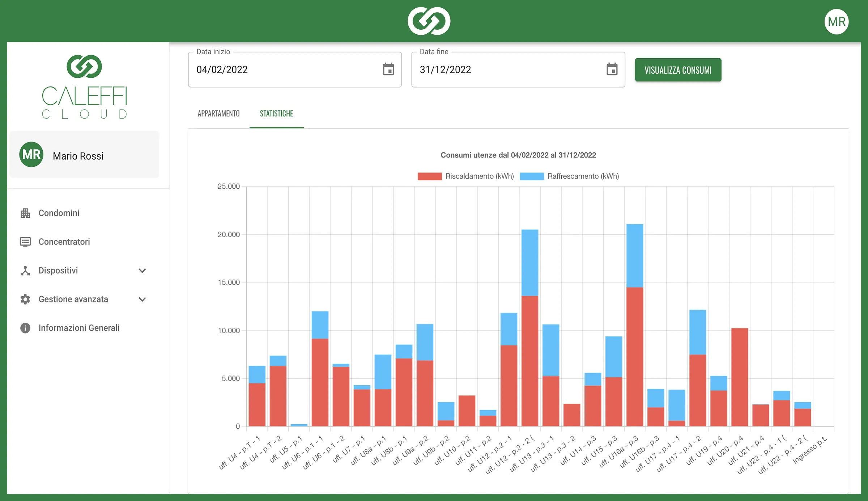This screenshot has width=868, height=501.
Task: Click the uff. U5 - p.1 axis label
Action: 286,449
